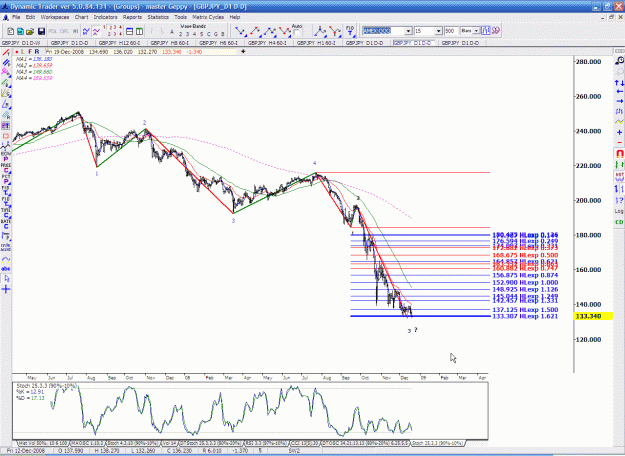The image size is (625, 456).
Task: Click the vertical split window icon
Action: point(139,31)
